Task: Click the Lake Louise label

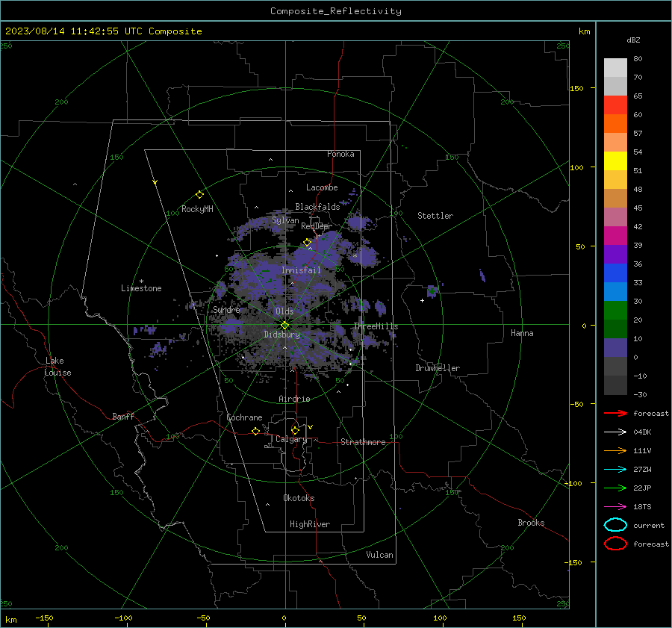Action: point(58,367)
